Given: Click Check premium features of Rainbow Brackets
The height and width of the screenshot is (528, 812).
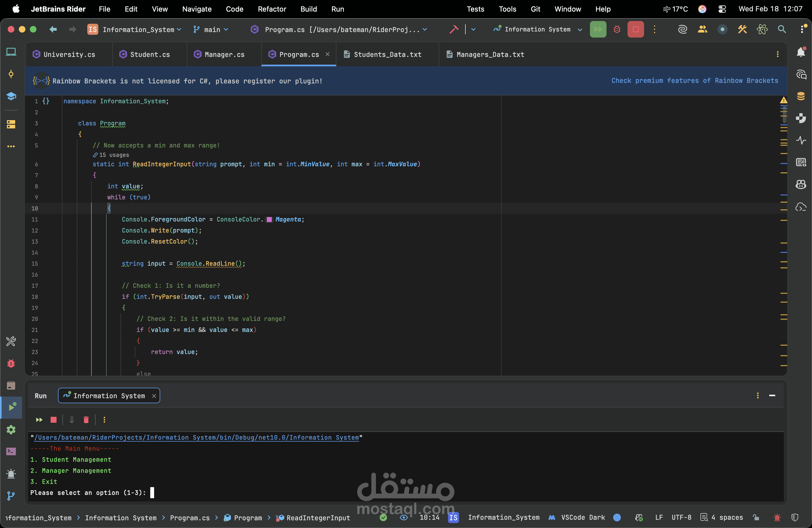Looking at the screenshot, I should 694,80.
